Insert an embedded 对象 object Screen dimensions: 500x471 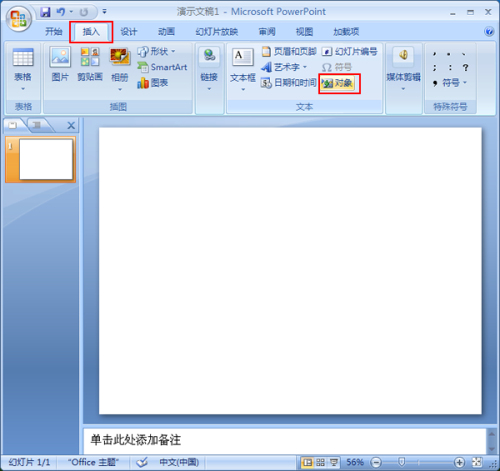[338, 83]
